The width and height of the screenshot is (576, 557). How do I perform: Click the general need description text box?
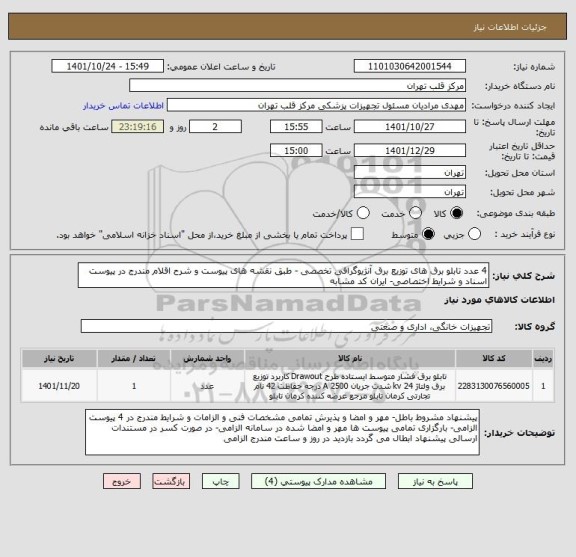point(283,276)
